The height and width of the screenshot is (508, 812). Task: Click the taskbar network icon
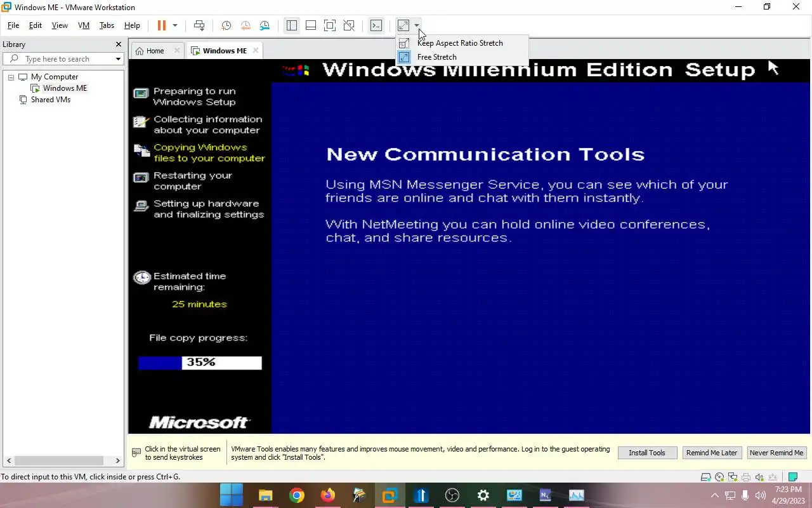tap(730, 496)
